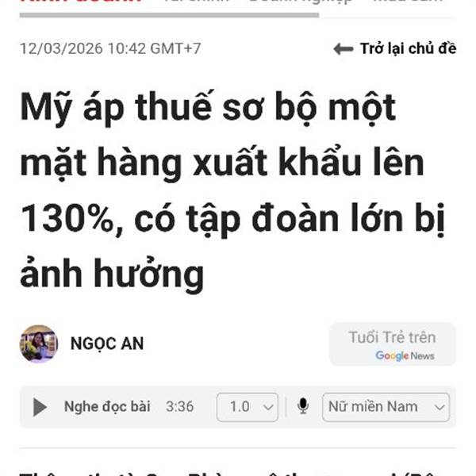476x476 pixels.
Task: Follow Tuổi Trẻ trên Google News button
Action: 393,344
